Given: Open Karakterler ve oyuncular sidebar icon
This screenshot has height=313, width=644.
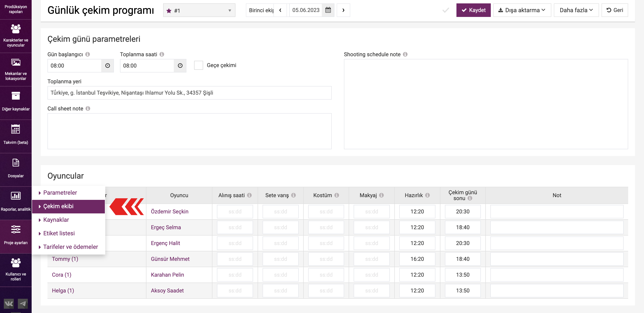Looking at the screenshot, I should point(16,29).
